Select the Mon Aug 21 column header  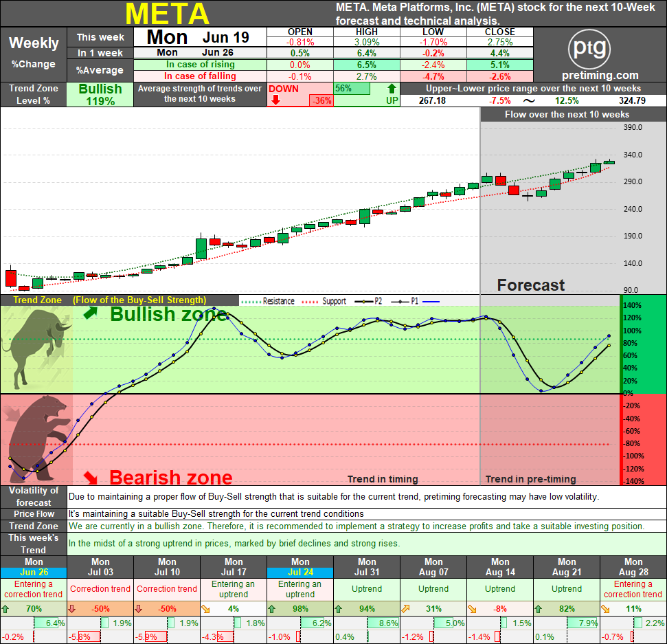pos(567,567)
